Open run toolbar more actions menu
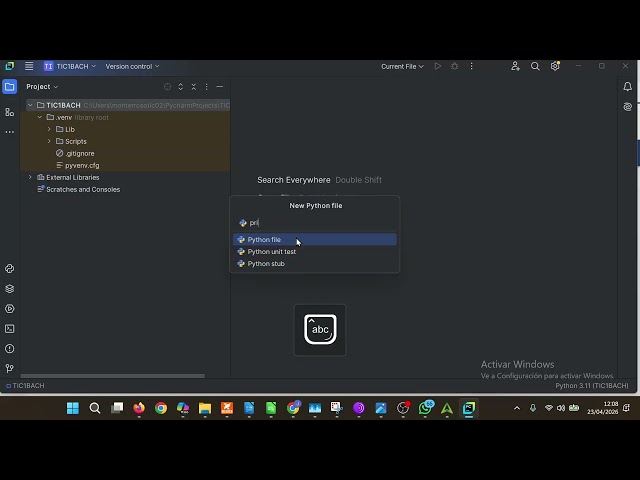This screenshot has height=480, width=640. (x=471, y=66)
